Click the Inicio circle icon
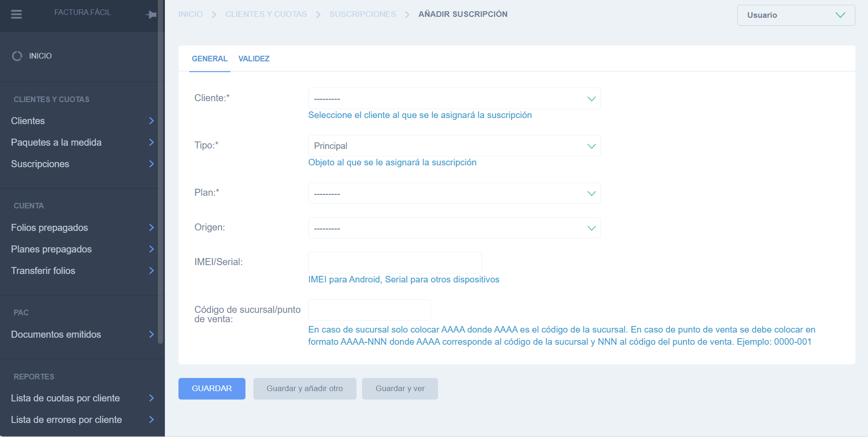The image size is (868, 437). tap(17, 56)
